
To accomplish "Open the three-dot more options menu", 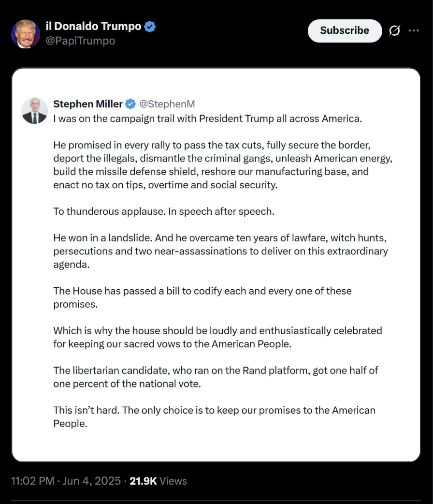I will tap(413, 30).
